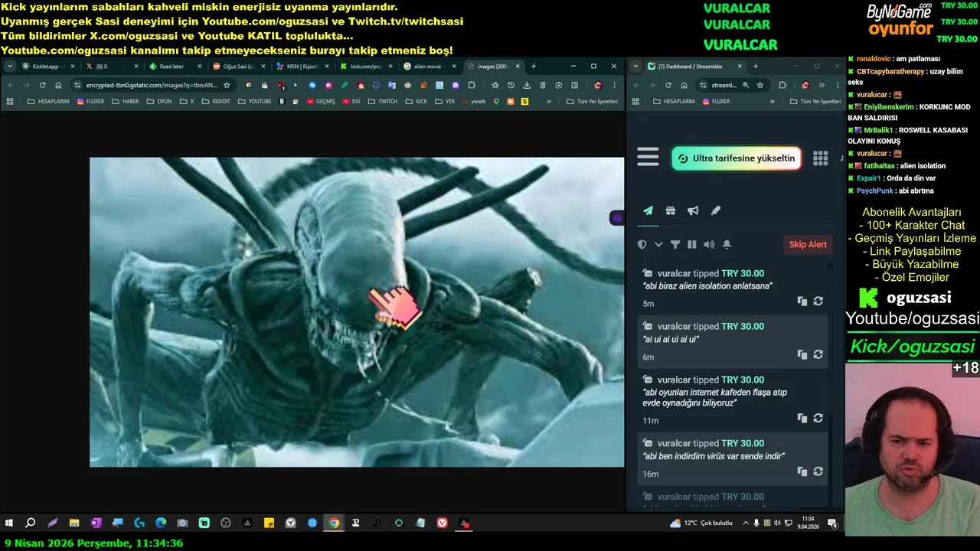This screenshot has width=980, height=551.
Task: Open the YOUTUBE bookmark folder
Action: point(254,101)
